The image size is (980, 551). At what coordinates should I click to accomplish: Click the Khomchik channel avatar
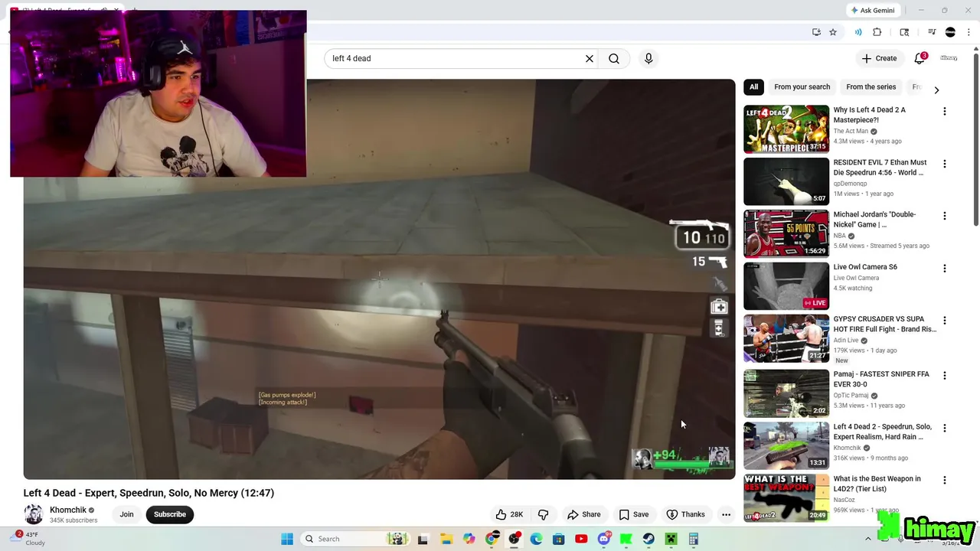click(34, 514)
